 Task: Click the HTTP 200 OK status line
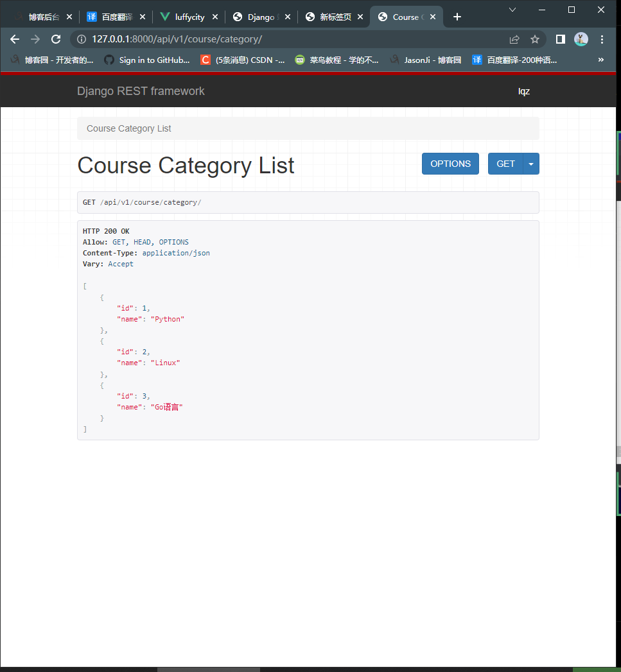106,231
